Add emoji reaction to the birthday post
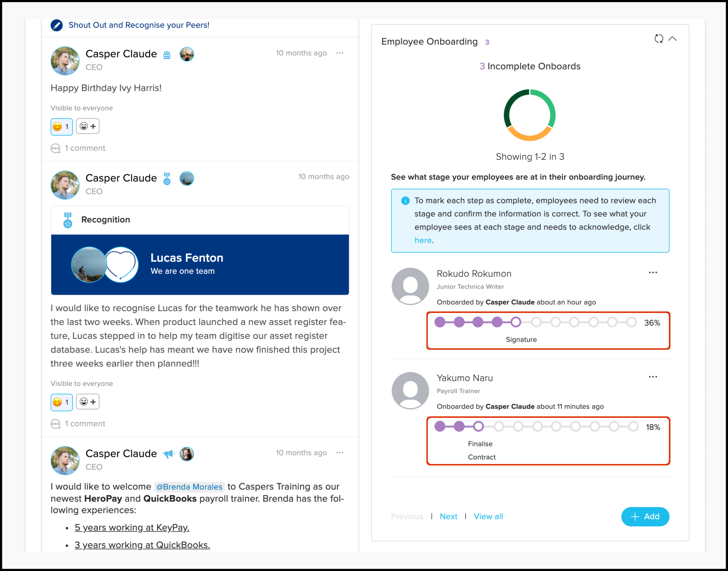This screenshot has width=728, height=571. pos(87,126)
